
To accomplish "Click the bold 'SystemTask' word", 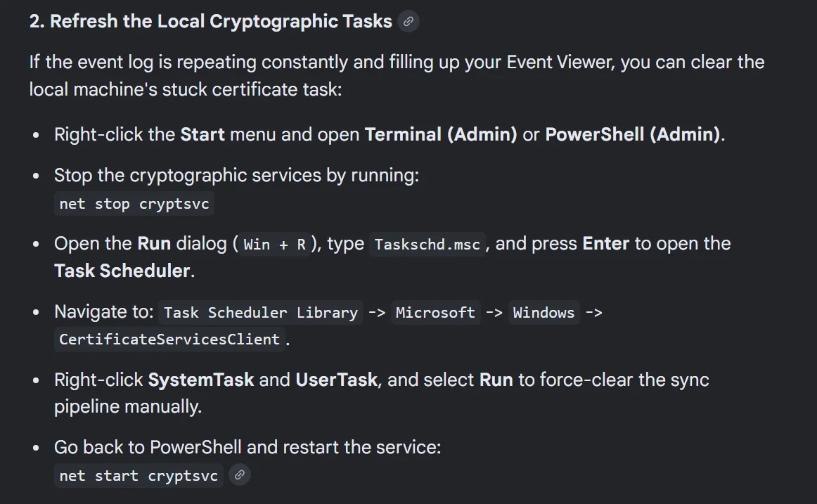I will pos(201,380).
